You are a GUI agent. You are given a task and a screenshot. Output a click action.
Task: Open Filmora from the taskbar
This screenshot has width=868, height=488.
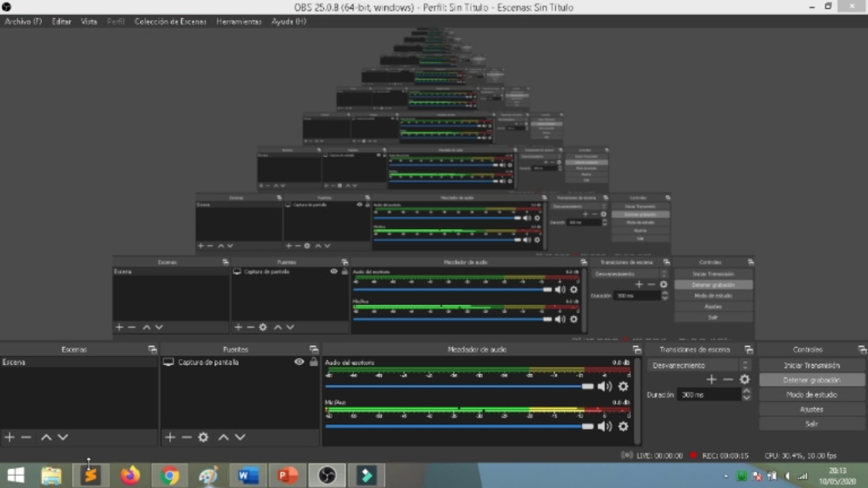[366, 476]
